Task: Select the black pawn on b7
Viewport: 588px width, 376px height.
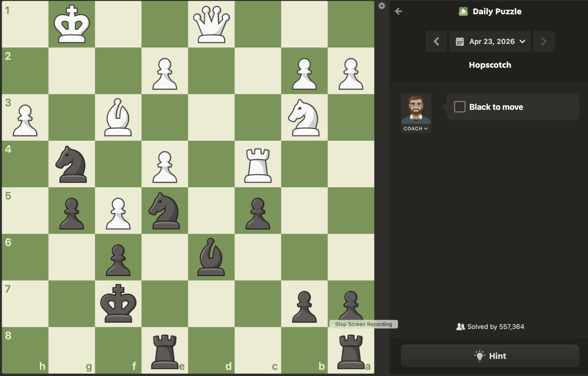Action: point(304,306)
